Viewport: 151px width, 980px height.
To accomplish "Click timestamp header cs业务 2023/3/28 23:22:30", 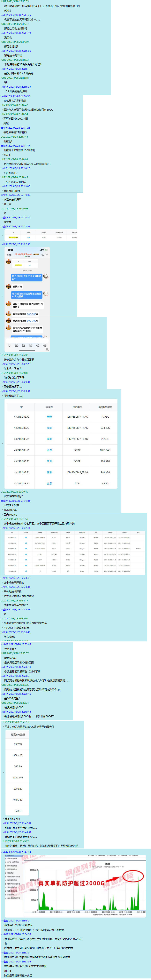I will click(16, 244).
